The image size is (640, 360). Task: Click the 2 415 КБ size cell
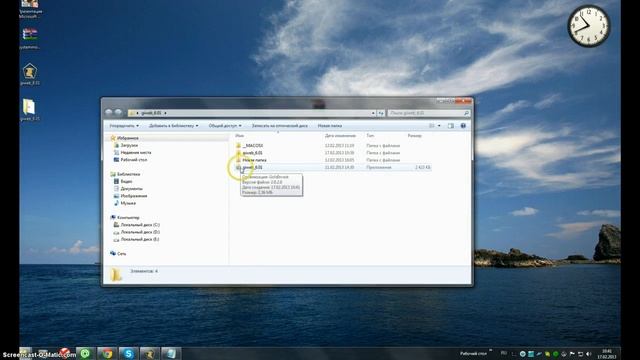(422, 167)
